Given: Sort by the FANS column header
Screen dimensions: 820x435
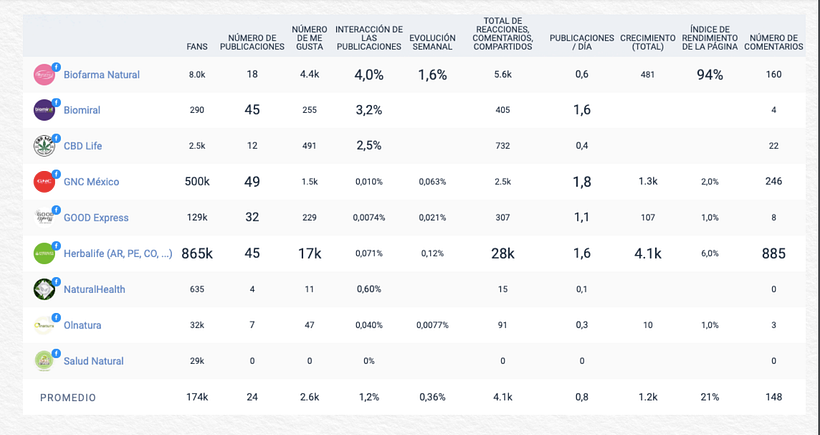Looking at the screenshot, I should 197,47.
